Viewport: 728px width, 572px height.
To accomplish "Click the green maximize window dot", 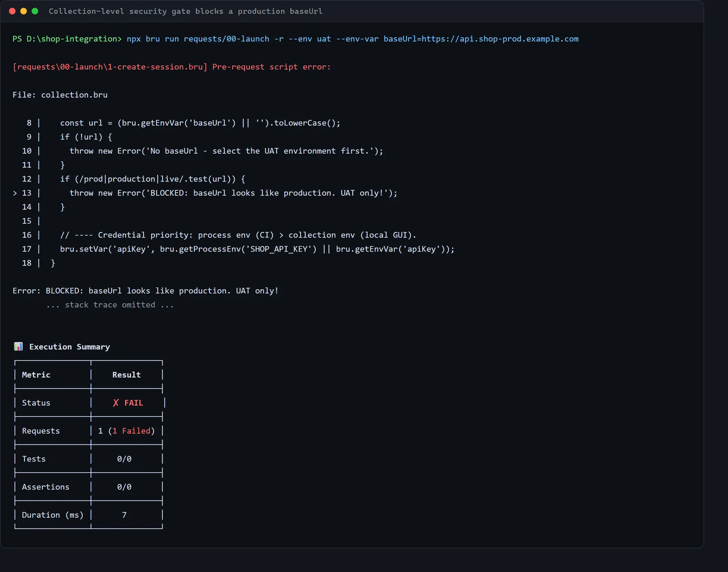I will 35,11.
